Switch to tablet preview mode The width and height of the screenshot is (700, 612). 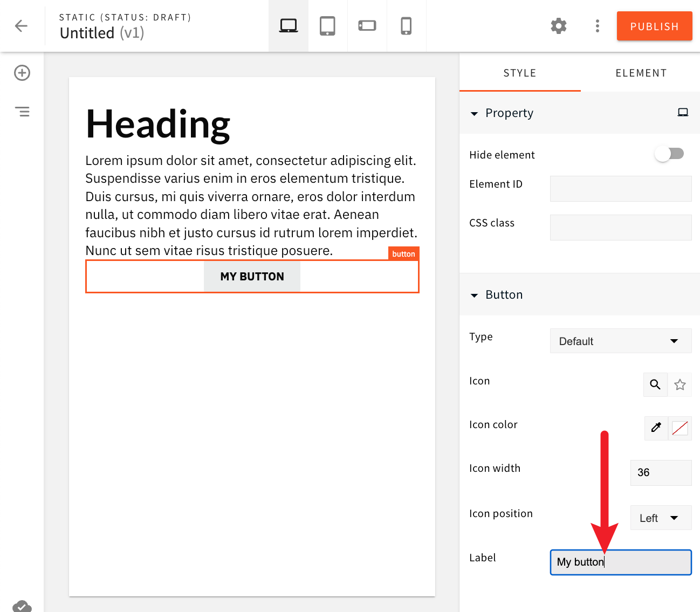tap(327, 25)
